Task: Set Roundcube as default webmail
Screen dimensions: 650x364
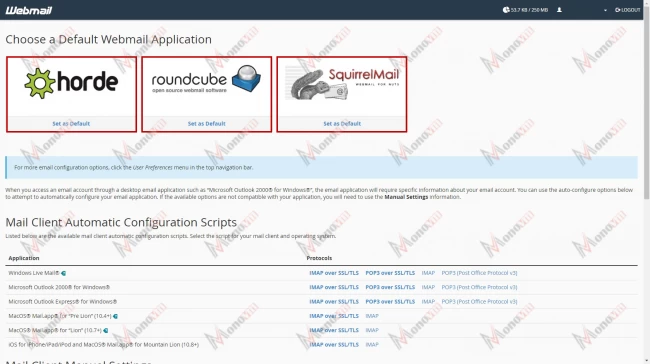Action: click(206, 124)
